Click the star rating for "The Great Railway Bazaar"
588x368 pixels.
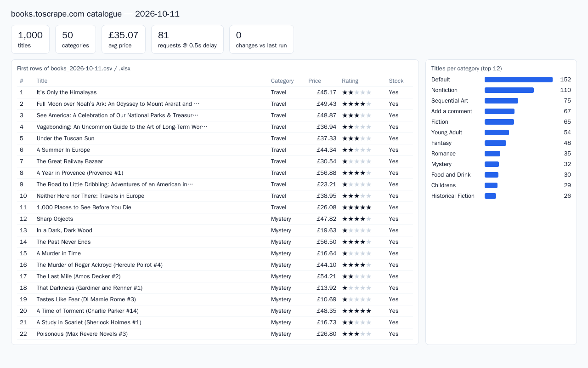[356, 161]
